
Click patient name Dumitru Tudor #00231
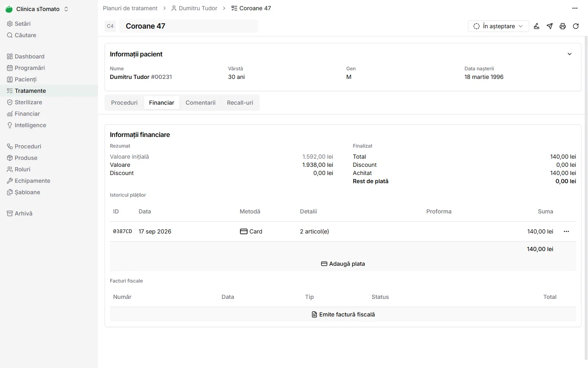pos(141,77)
